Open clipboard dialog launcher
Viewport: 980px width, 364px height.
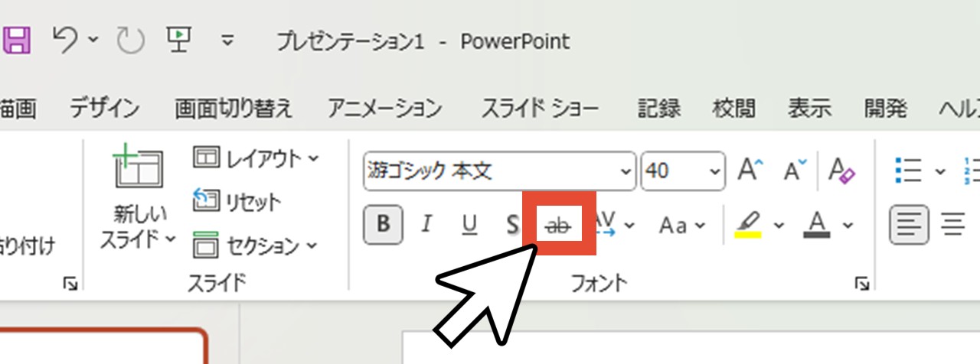pos(70,284)
